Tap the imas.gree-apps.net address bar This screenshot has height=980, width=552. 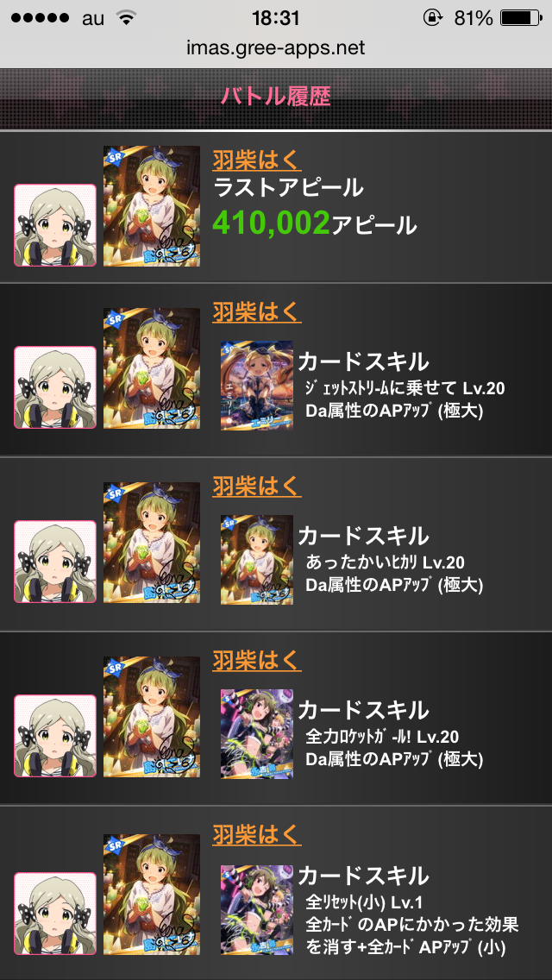[276, 47]
